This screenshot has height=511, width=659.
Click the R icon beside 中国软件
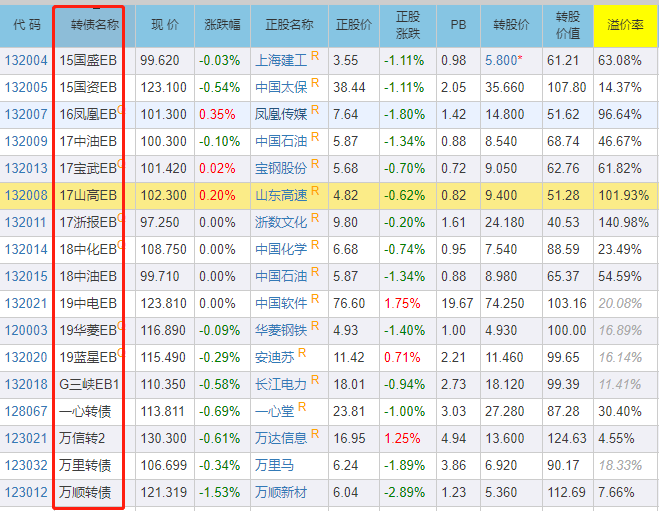coord(315,299)
